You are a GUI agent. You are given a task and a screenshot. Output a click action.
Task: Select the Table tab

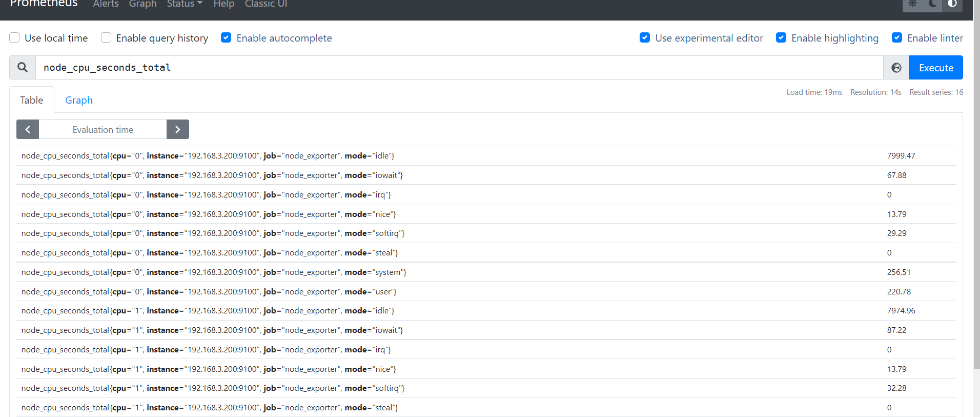point(32,100)
